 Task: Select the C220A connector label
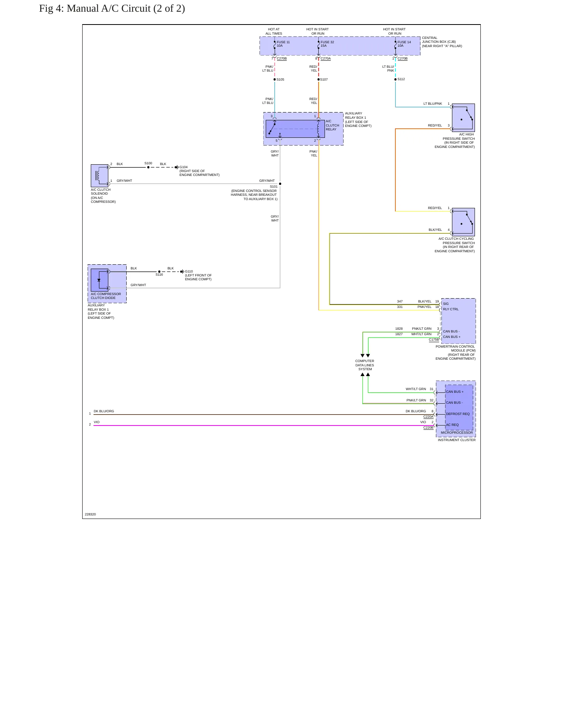pos(429,417)
